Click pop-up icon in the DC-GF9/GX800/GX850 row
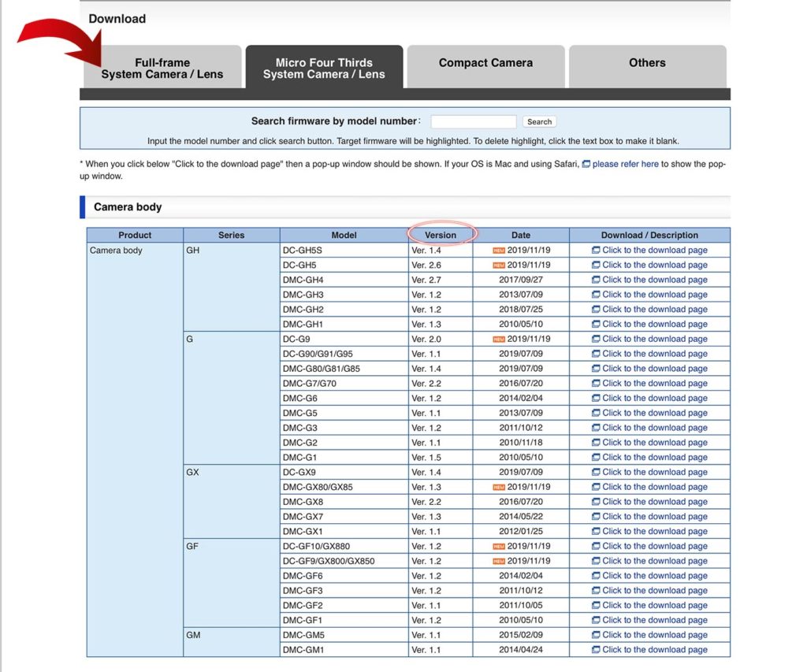Image resolution: width=807 pixels, height=672 pixels. coord(596,561)
